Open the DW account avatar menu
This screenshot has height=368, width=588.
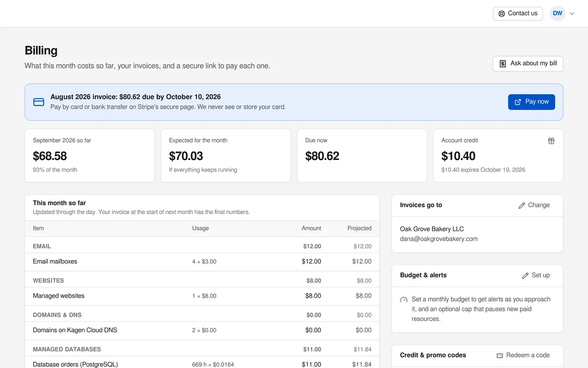pyautogui.click(x=557, y=13)
